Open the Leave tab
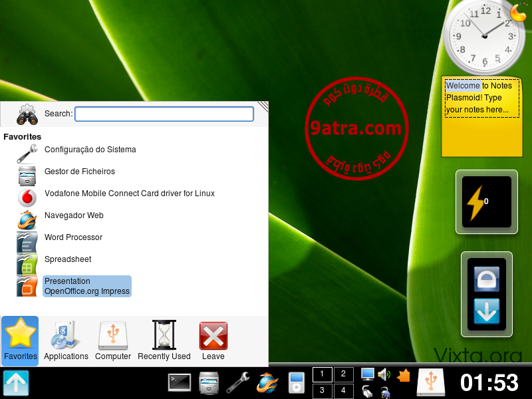This screenshot has width=532, height=399. (x=213, y=340)
